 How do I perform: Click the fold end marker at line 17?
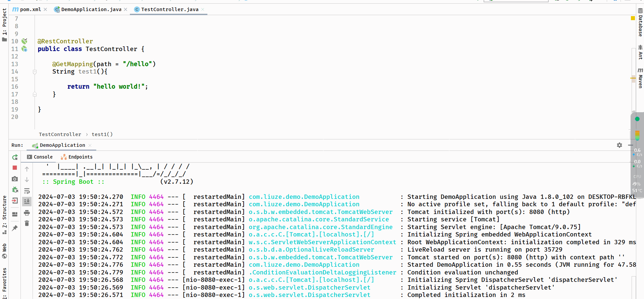pos(35,94)
